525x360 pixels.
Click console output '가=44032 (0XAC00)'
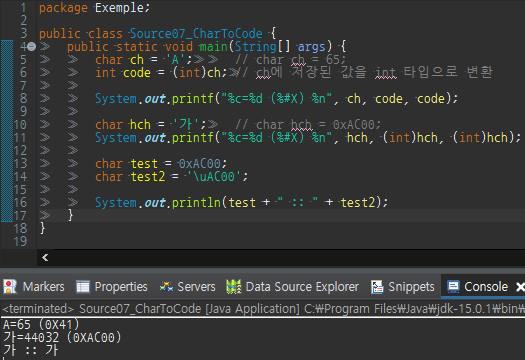(62, 338)
